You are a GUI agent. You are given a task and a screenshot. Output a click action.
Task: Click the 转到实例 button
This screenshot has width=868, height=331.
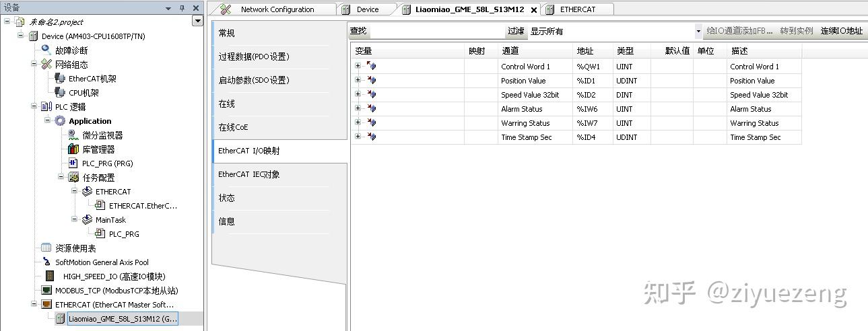pos(797,31)
